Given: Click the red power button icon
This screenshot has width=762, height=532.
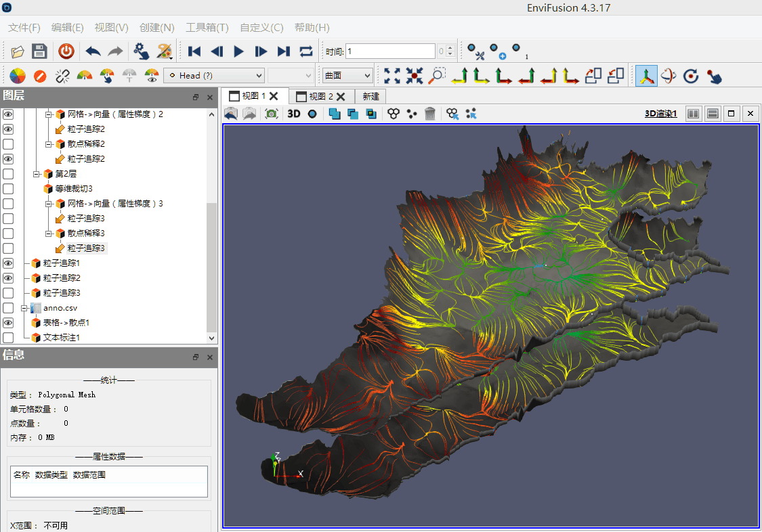Looking at the screenshot, I should (x=66, y=51).
